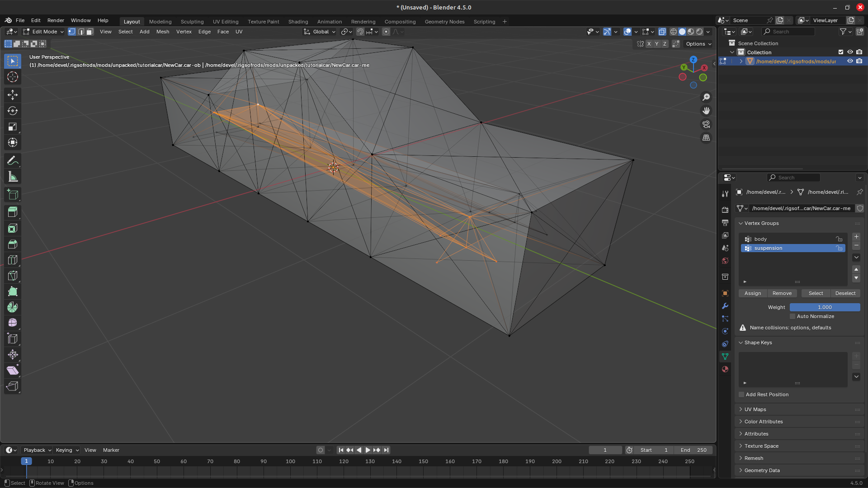Select the Bevel tool

pyautogui.click(x=13, y=244)
